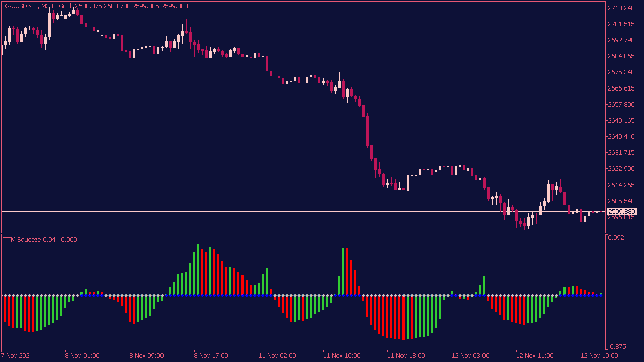Click the current price tag 2599.880

622,212
